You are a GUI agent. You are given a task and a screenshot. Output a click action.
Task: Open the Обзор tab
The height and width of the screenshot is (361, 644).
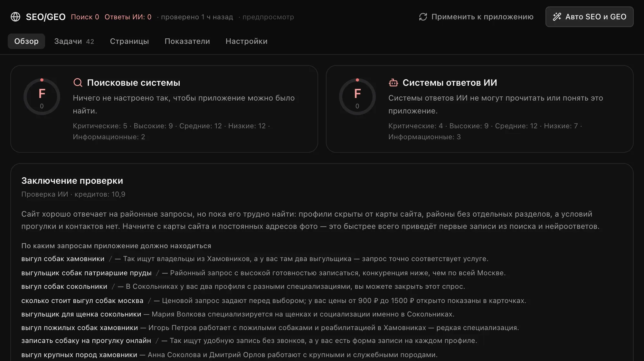tap(26, 41)
